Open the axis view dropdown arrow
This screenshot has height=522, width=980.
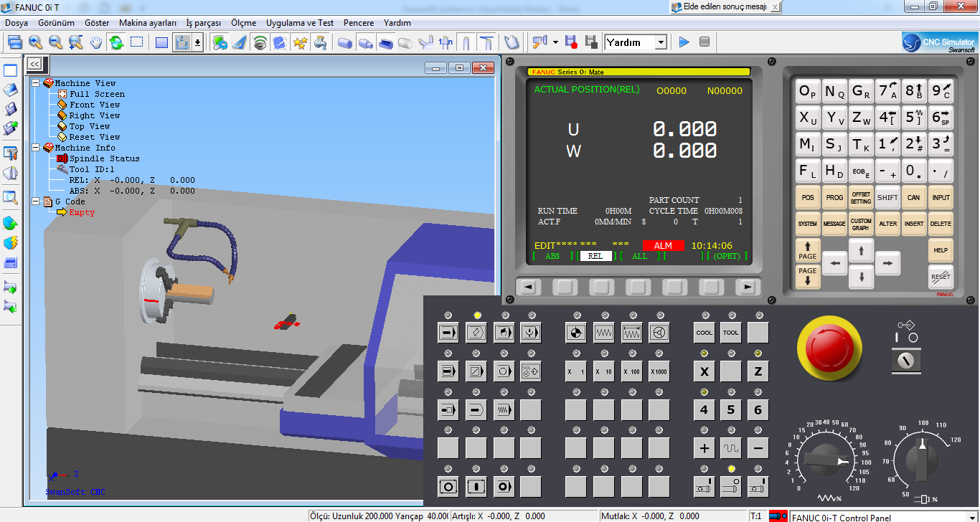pos(197,42)
